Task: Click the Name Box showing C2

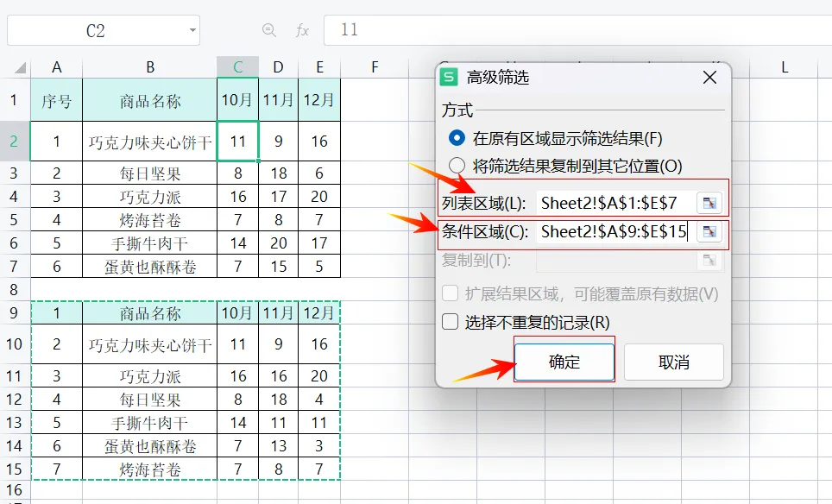Action: (96, 31)
